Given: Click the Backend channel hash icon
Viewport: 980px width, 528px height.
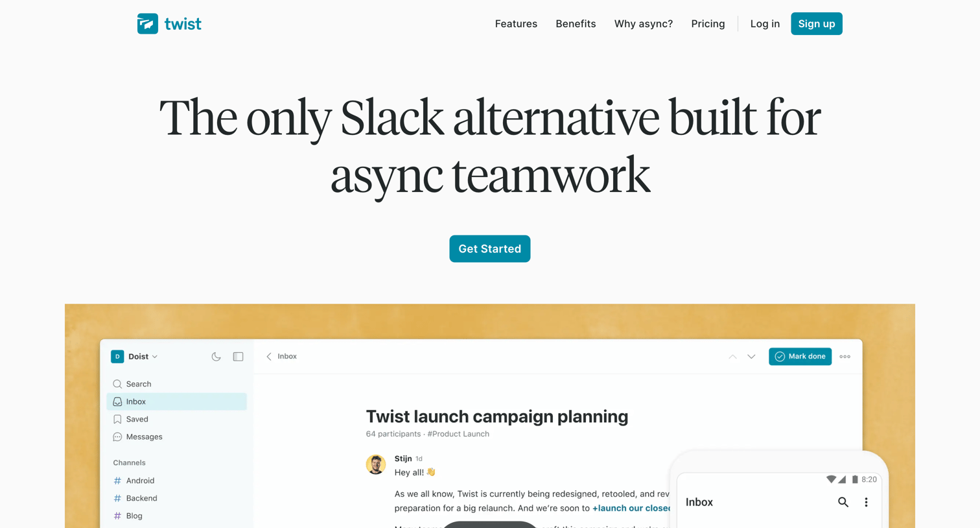Looking at the screenshot, I should point(117,498).
